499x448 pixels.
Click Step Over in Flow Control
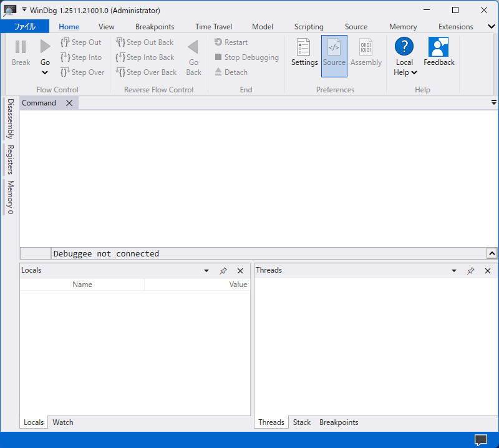pos(82,72)
